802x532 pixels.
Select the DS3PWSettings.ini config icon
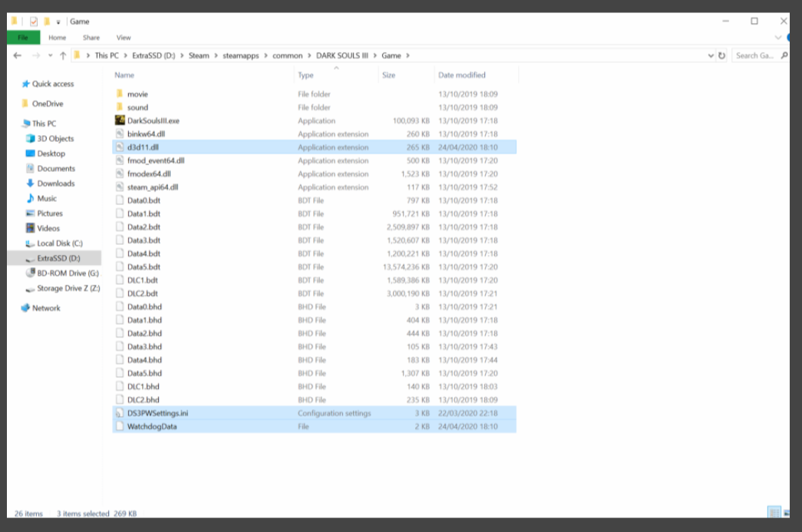(x=120, y=413)
